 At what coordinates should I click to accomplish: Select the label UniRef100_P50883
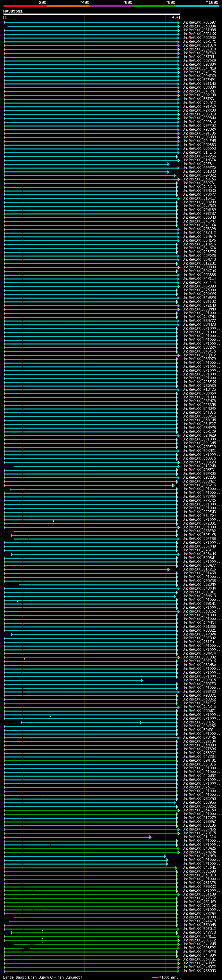point(199,145)
